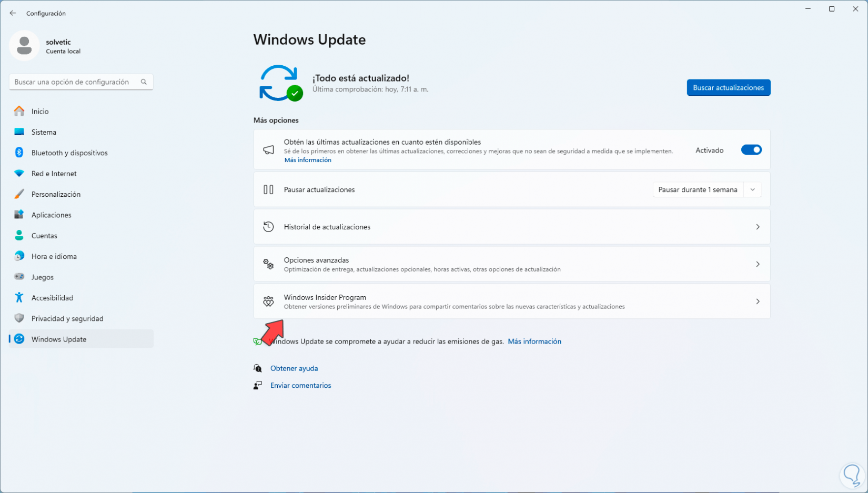Image resolution: width=868 pixels, height=493 pixels.
Task: Disable the get latest updates toggle
Action: [x=751, y=150]
